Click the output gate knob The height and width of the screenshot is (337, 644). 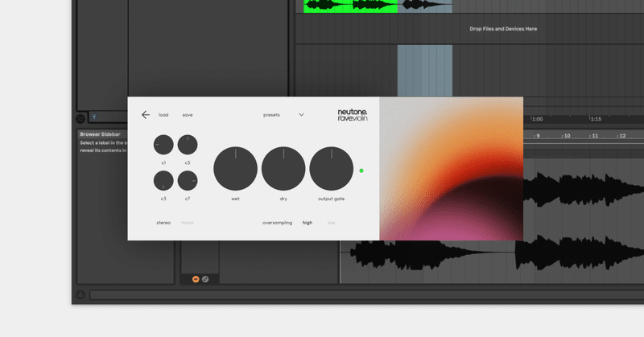[x=332, y=168]
